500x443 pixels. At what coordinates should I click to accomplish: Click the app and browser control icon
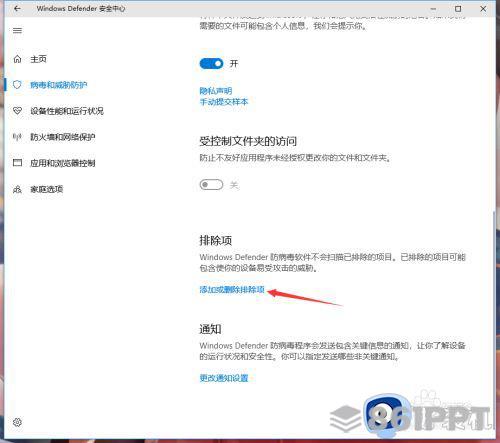(17, 163)
